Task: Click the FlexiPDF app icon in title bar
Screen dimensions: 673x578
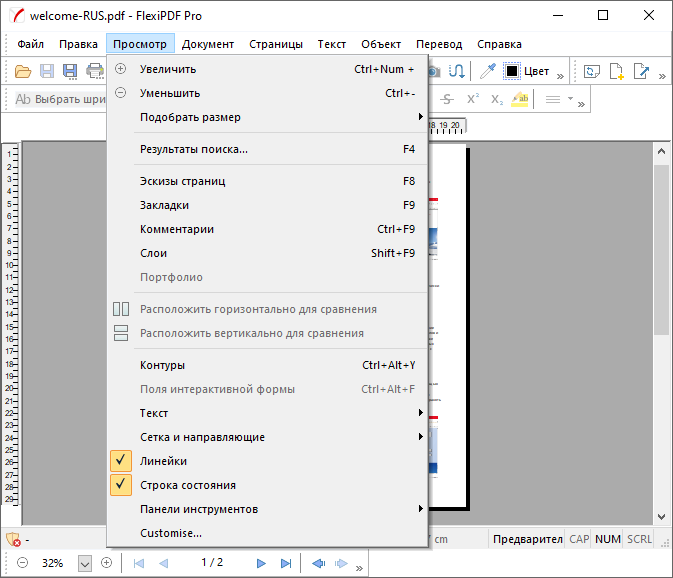Action: tap(18, 15)
